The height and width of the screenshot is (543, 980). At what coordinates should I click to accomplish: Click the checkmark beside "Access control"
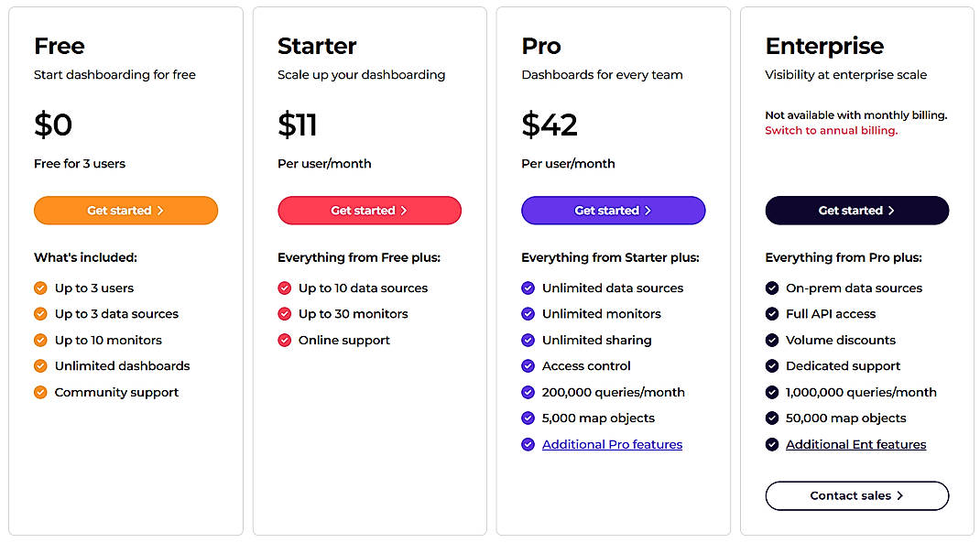coord(528,365)
